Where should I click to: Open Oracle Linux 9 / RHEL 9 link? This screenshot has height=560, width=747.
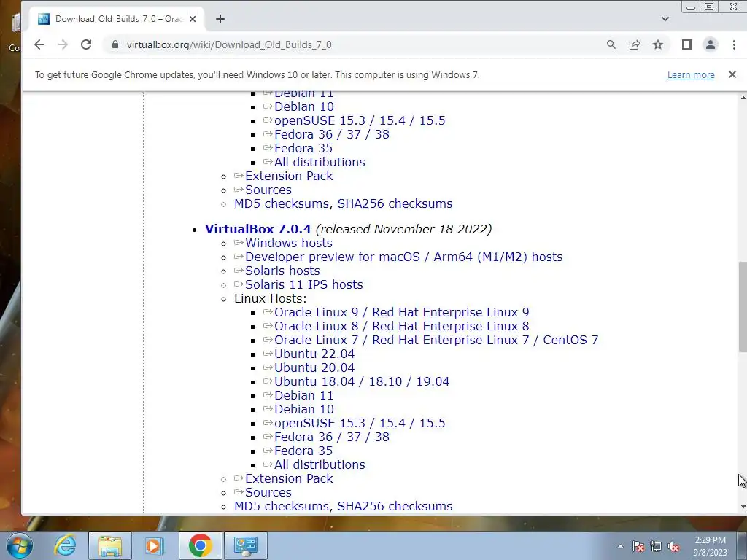coord(402,312)
